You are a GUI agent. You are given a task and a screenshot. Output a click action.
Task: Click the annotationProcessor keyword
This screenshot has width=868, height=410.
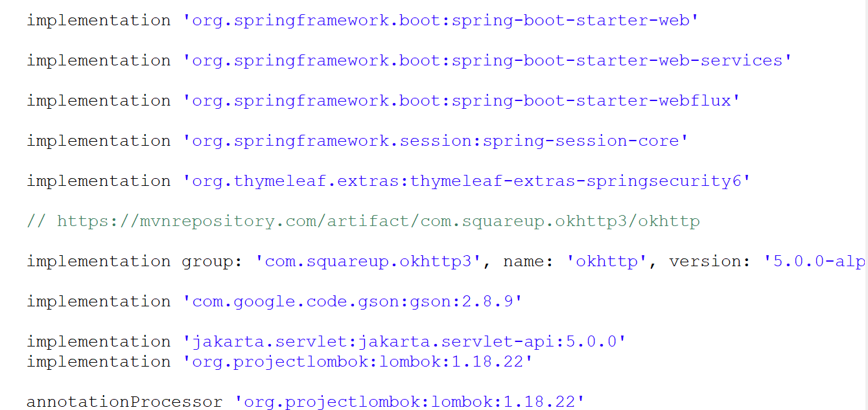click(124, 402)
